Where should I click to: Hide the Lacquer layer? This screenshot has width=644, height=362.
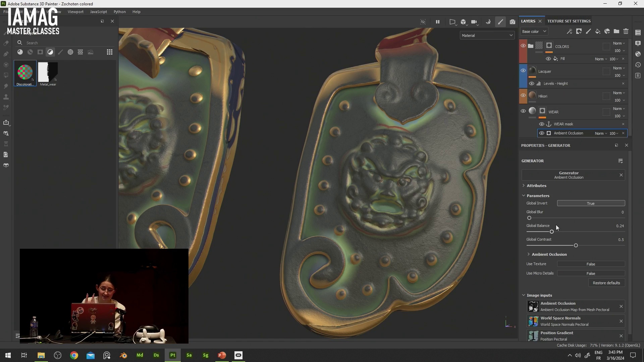523,70
